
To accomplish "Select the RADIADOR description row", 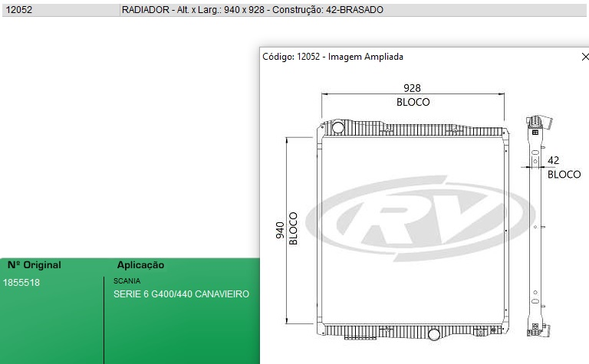I will click(252, 11).
